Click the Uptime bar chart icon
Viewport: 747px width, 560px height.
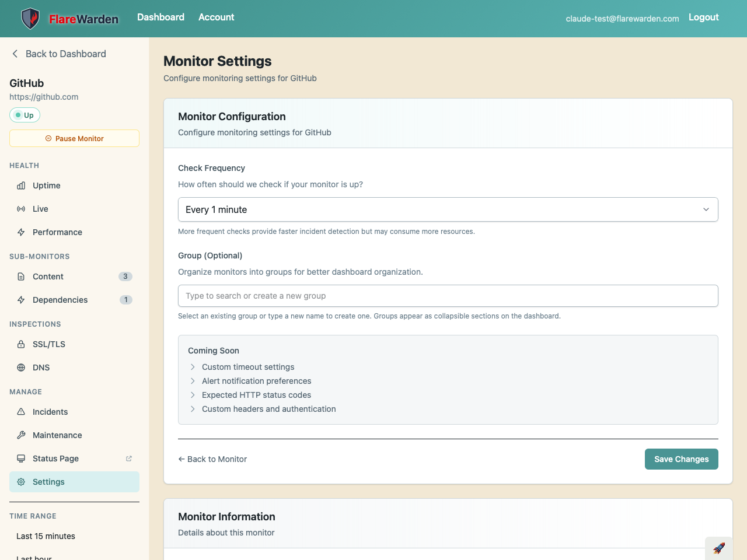(21, 185)
